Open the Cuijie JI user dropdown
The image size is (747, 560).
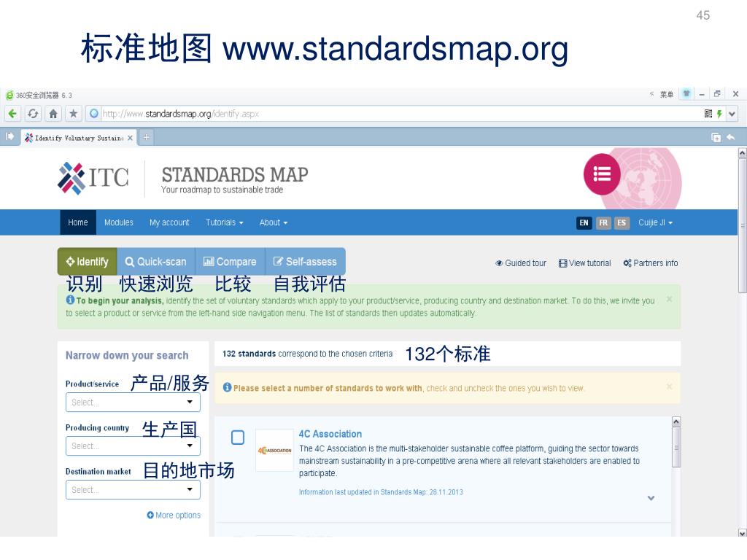656,223
